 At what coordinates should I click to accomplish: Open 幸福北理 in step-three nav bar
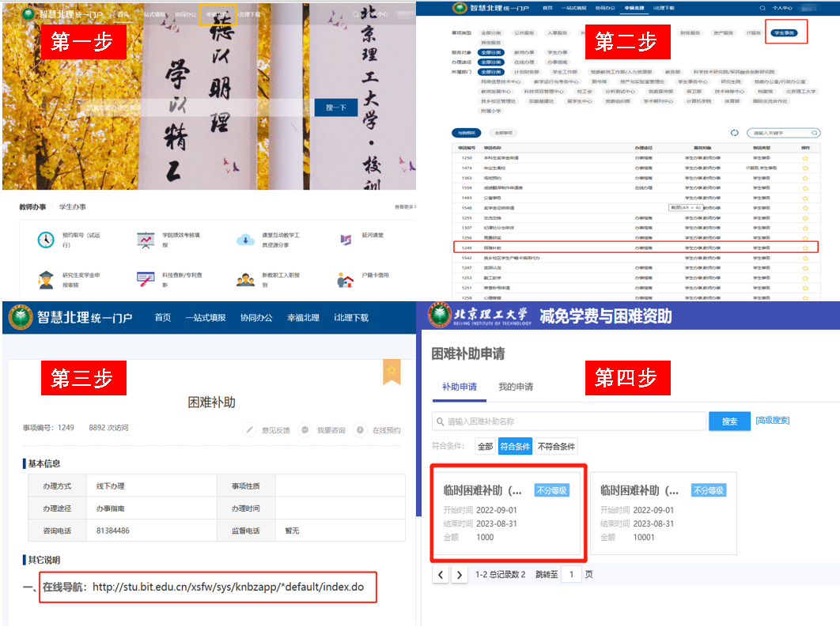[303, 318]
